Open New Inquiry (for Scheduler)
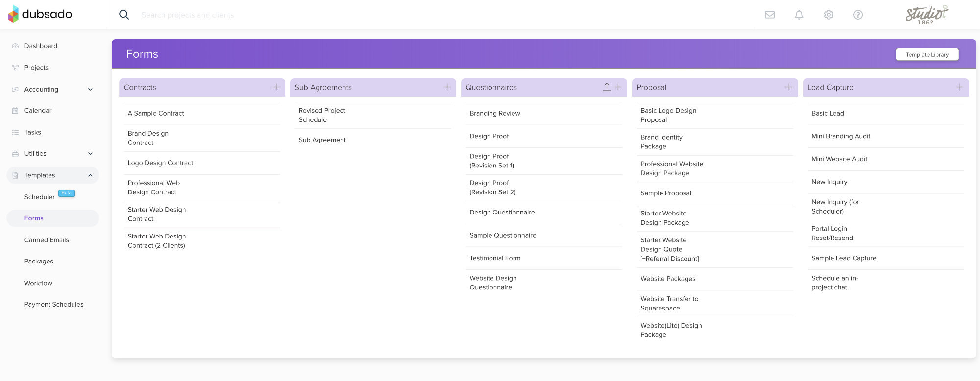The image size is (980, 381). coord(835,207)
